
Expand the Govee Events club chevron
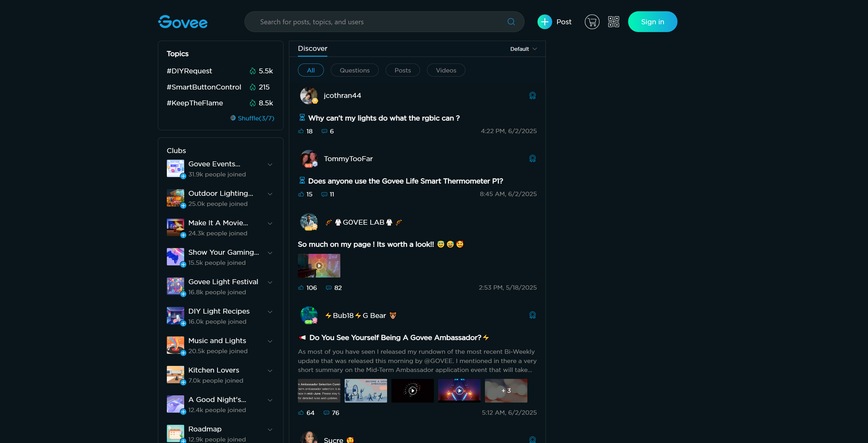(270, 165)
